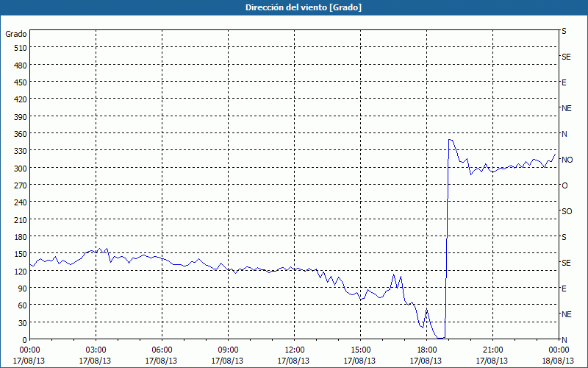
Task: Click the "30" y-axis tick label
Action: 23,323
